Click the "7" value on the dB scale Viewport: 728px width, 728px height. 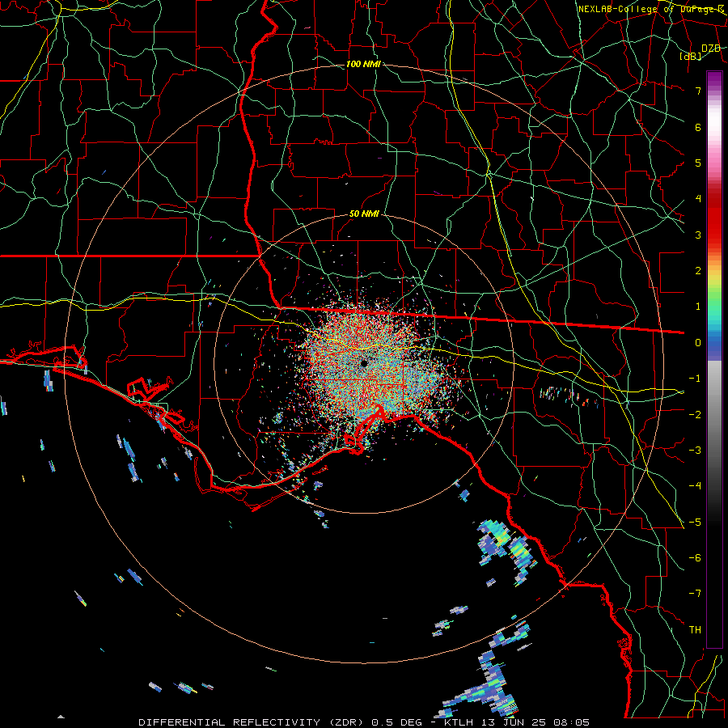pos(698,91)
